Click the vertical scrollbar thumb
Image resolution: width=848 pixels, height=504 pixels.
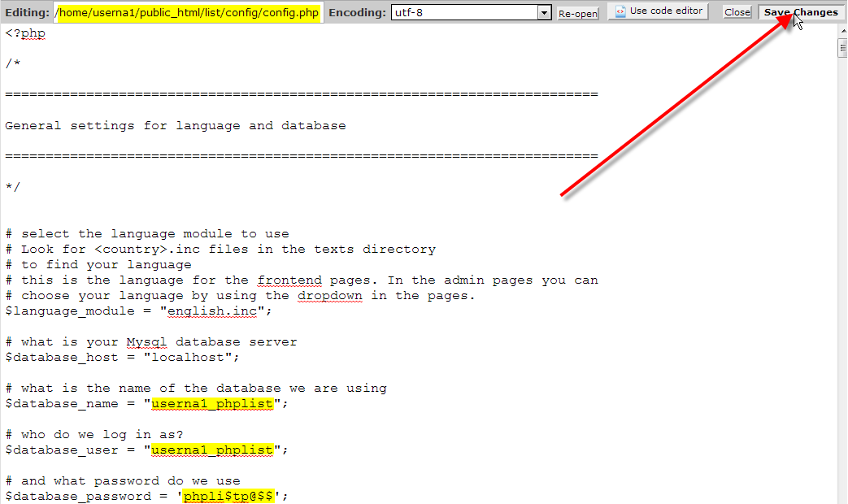pos(842,48)
